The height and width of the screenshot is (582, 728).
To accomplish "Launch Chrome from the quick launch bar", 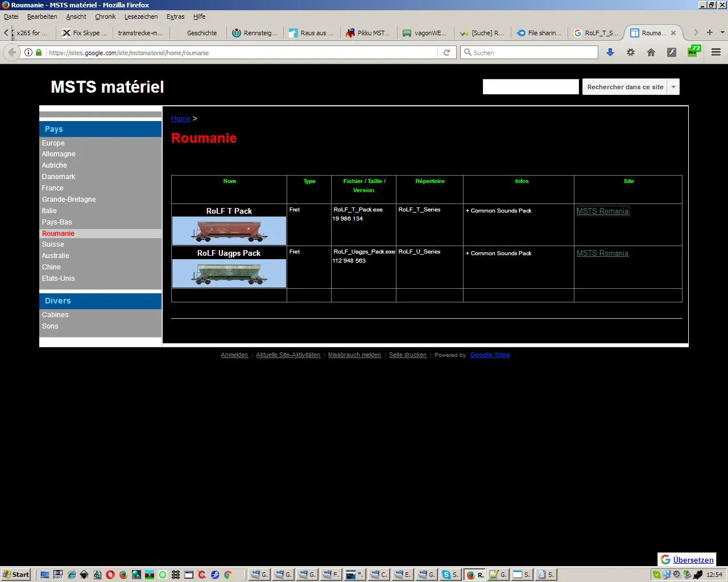I will pyautogui.click(x=227, y=575).
